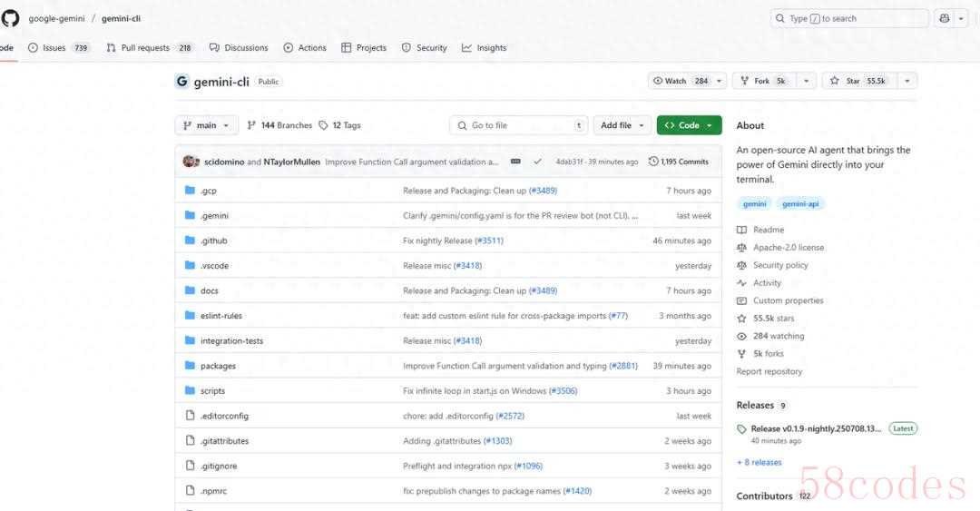Open the docs folder
The image size is (980, 511).
click(x=210, y=290)
